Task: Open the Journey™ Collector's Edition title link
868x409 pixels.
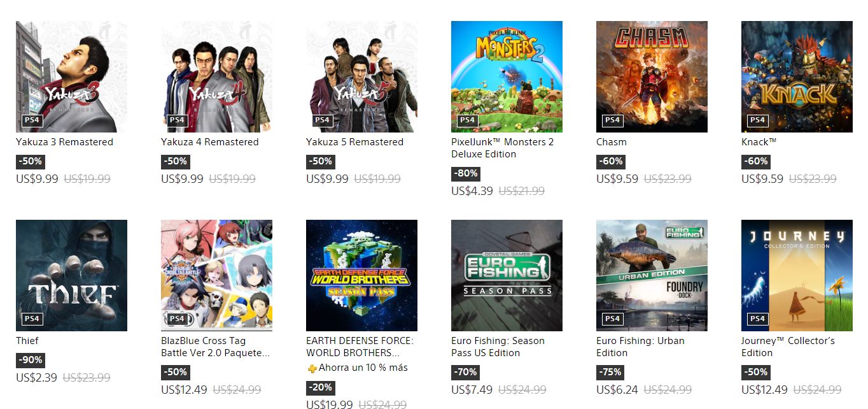Action: 788,347
